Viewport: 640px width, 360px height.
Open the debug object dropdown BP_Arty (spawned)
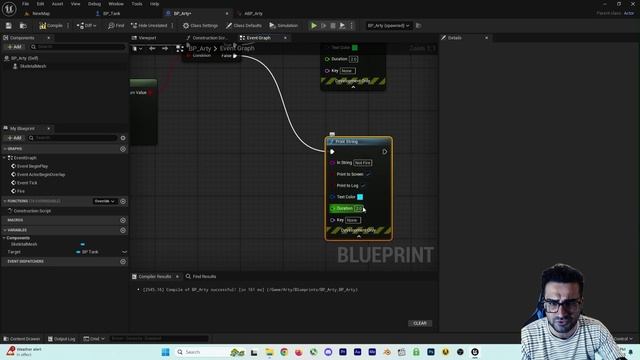click(x=388, y=25)
